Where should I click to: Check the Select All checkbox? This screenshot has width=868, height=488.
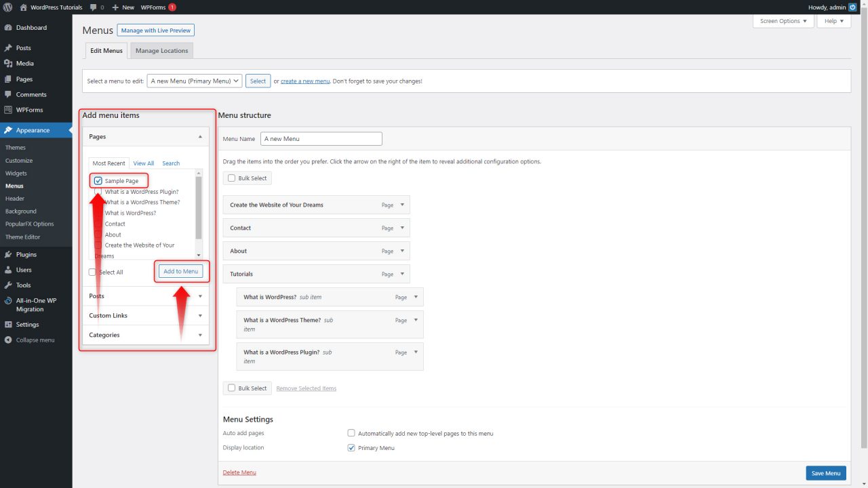[92, 272]
